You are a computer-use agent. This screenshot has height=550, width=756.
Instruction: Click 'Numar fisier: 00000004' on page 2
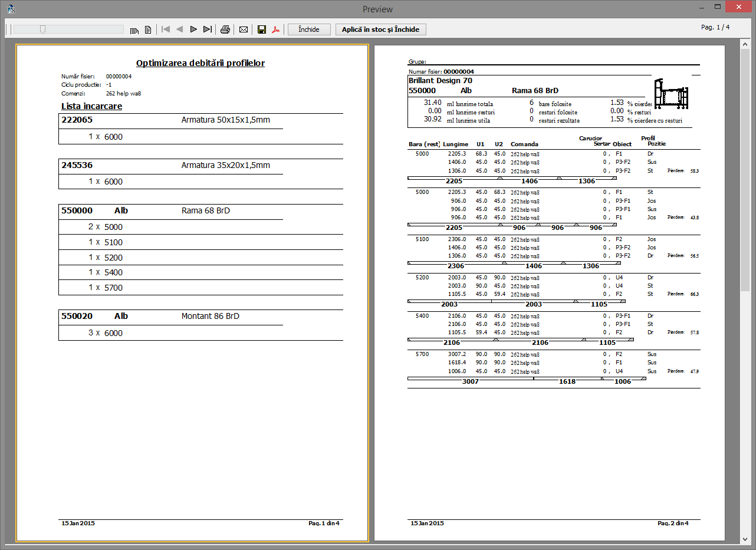coord(441,71)
